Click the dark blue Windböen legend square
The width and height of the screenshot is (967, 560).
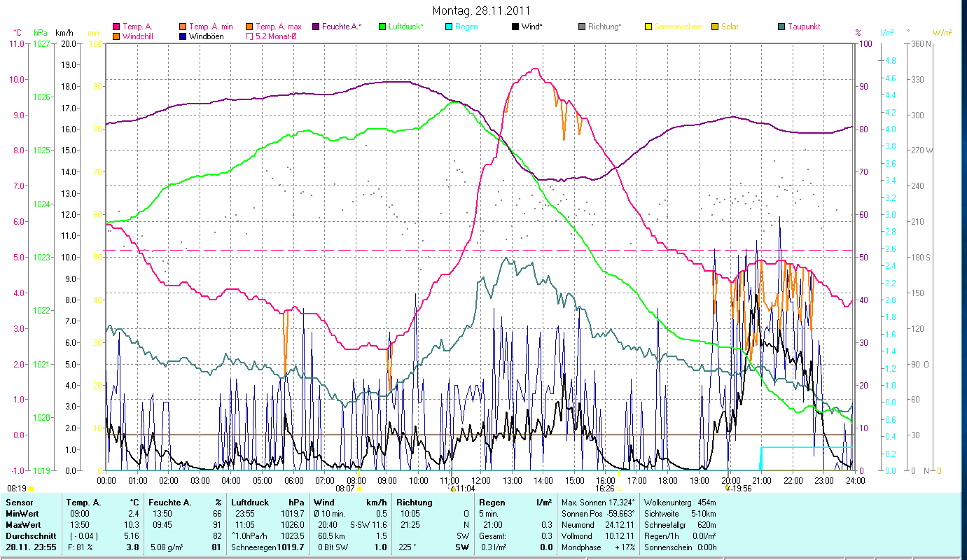(x=182, y=36)
